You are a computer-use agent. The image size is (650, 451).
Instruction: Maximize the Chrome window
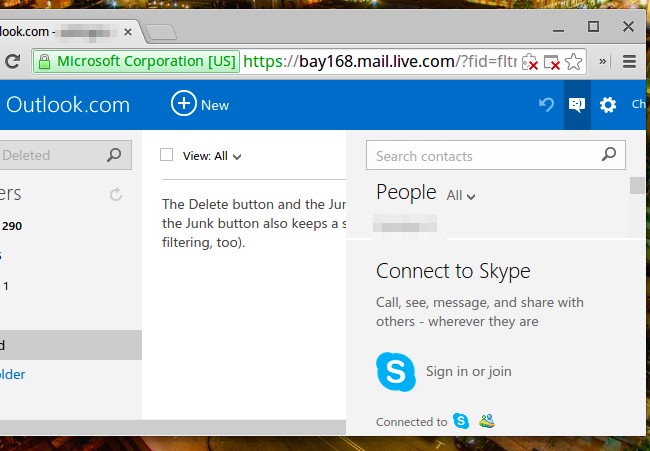coord(593,27)
